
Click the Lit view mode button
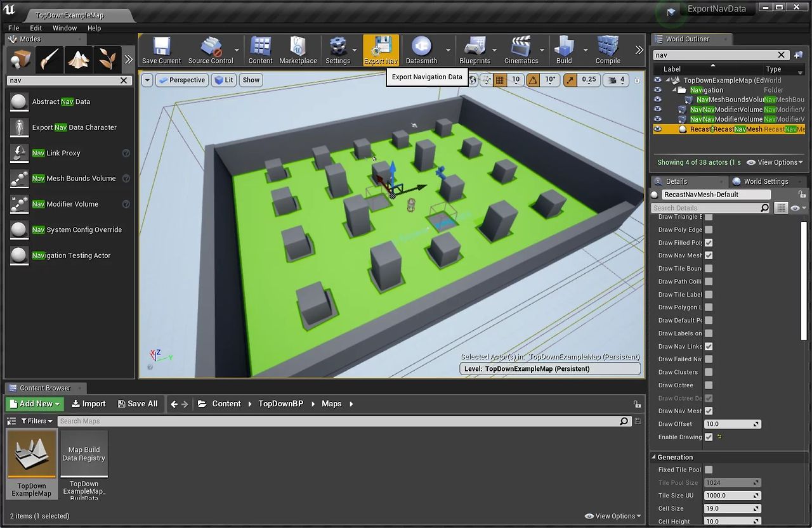223,80
